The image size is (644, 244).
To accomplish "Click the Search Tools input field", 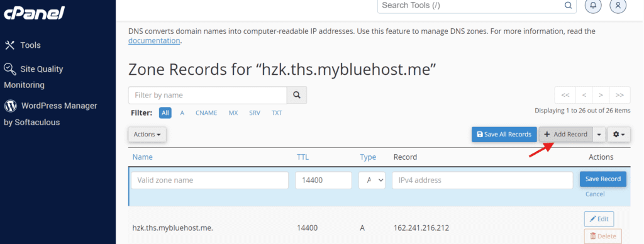I will point(470,5).
